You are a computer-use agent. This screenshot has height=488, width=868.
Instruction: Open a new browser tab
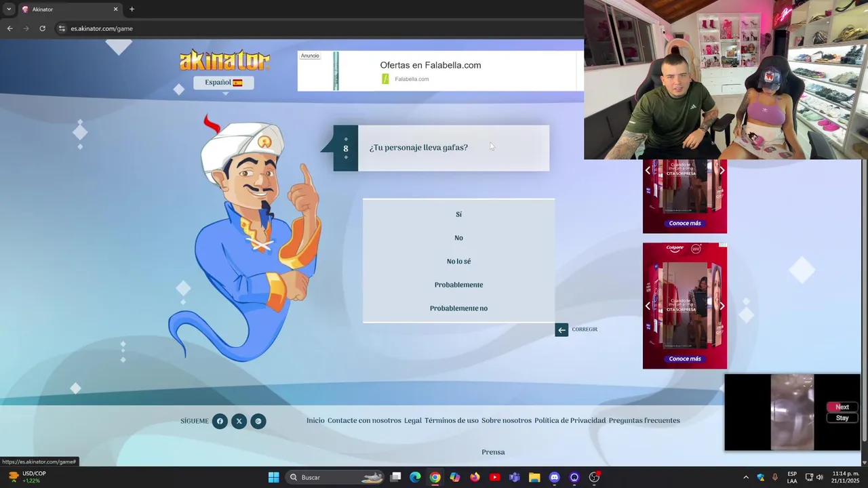tap(132, 9)
